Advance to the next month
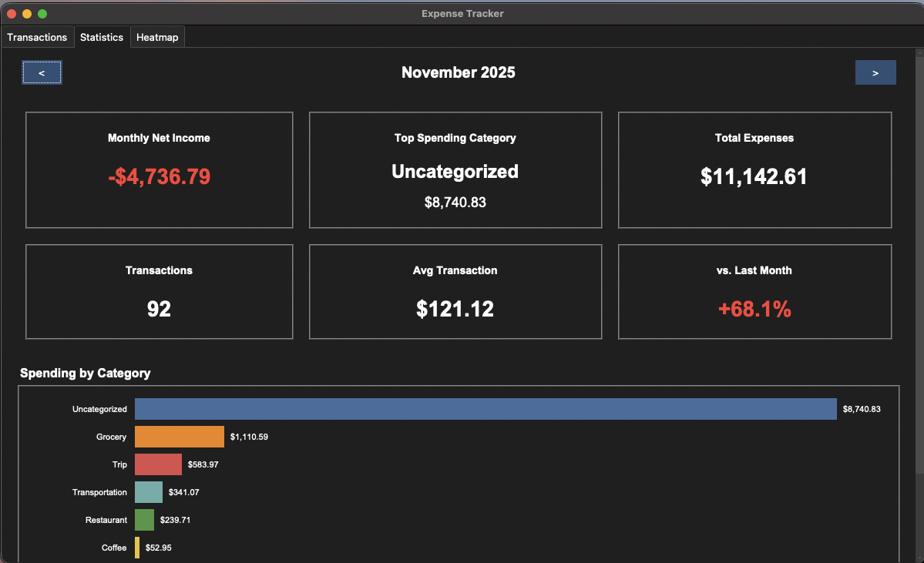The image size is (924, 563). pyautogui.click(x=875, y=72)
